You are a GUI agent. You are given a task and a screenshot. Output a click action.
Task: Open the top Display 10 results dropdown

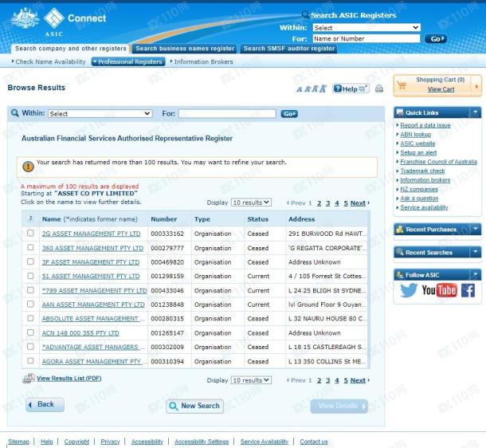coord(251,202)
